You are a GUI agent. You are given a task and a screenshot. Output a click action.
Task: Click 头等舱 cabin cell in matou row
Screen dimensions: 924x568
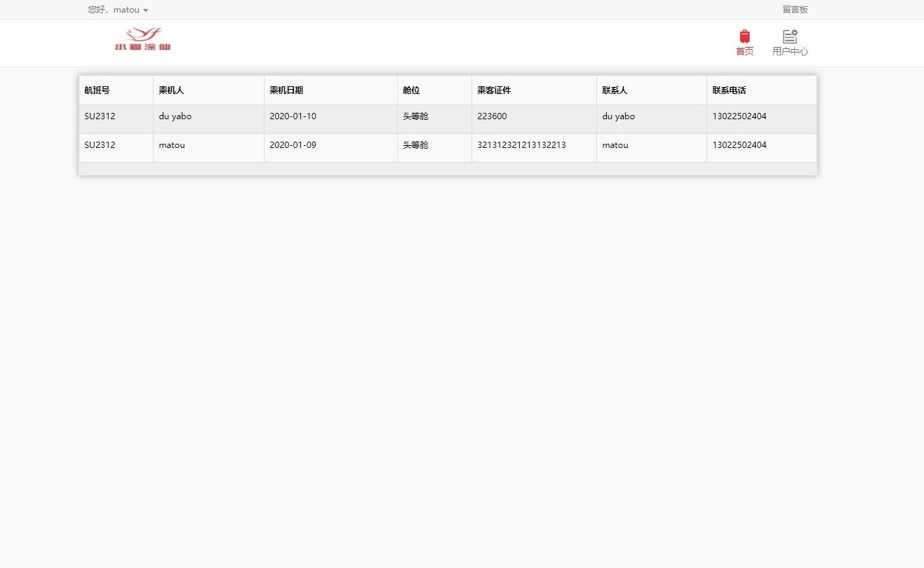point(415,145)
